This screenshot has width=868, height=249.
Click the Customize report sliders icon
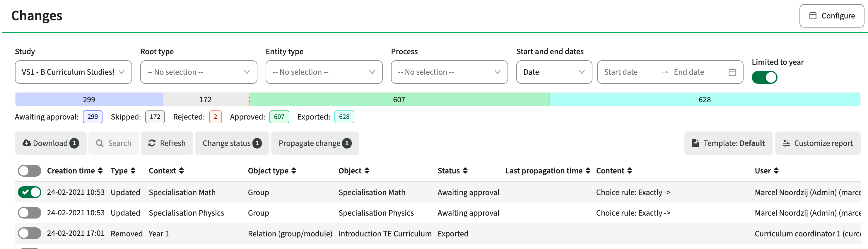coord(786,143)
